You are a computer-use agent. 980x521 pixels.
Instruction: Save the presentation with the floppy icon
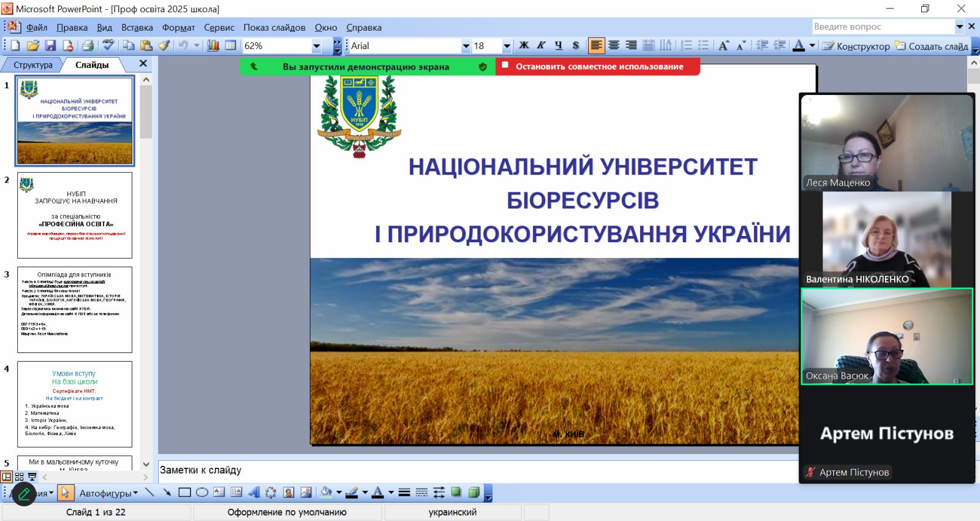pyautogui.click(x=50, y=45)
